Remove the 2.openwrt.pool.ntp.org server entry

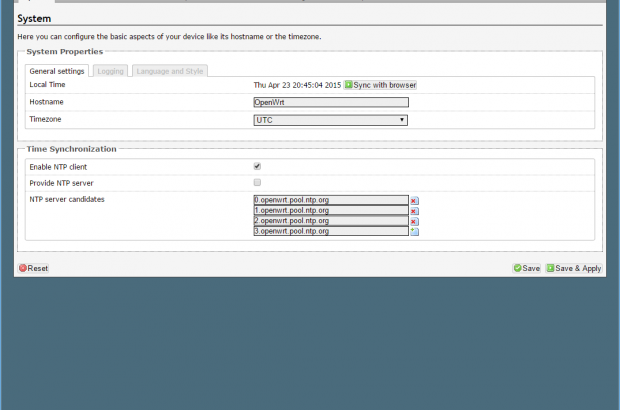point(414,221)
